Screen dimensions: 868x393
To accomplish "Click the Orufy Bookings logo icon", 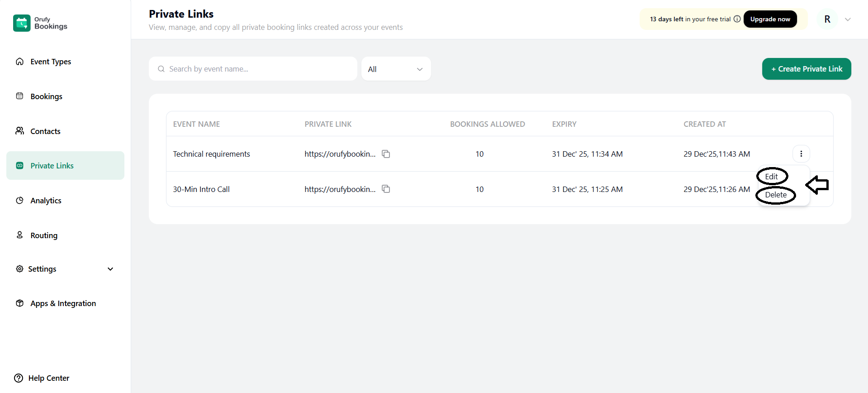I will (x=22, y=23).
